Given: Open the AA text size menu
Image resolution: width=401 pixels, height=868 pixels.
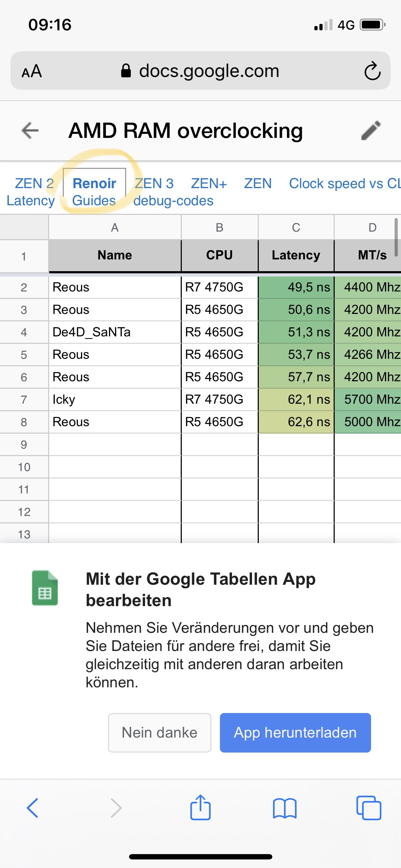Looking at the screenshot, I should pyautogui.click(x=32, y=71).
